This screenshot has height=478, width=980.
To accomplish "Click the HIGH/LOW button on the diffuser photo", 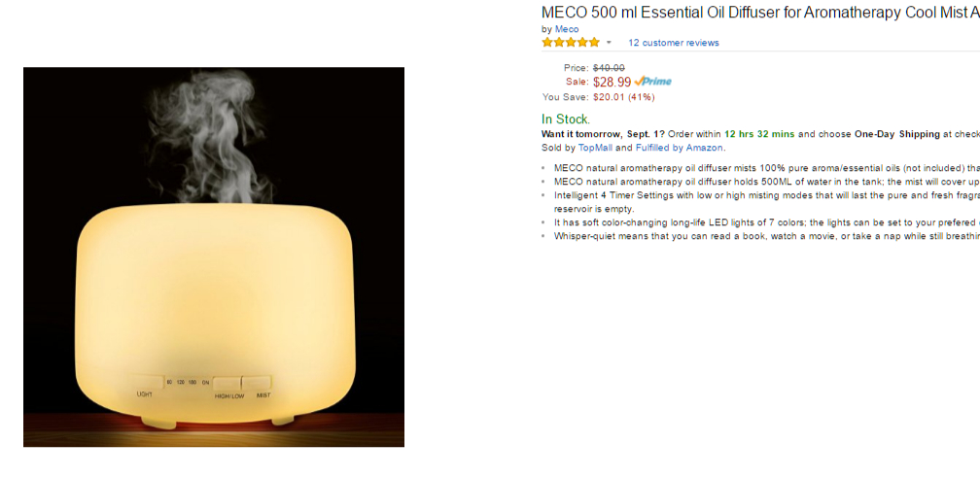I will pyautogui.click(x=227, y=384).
